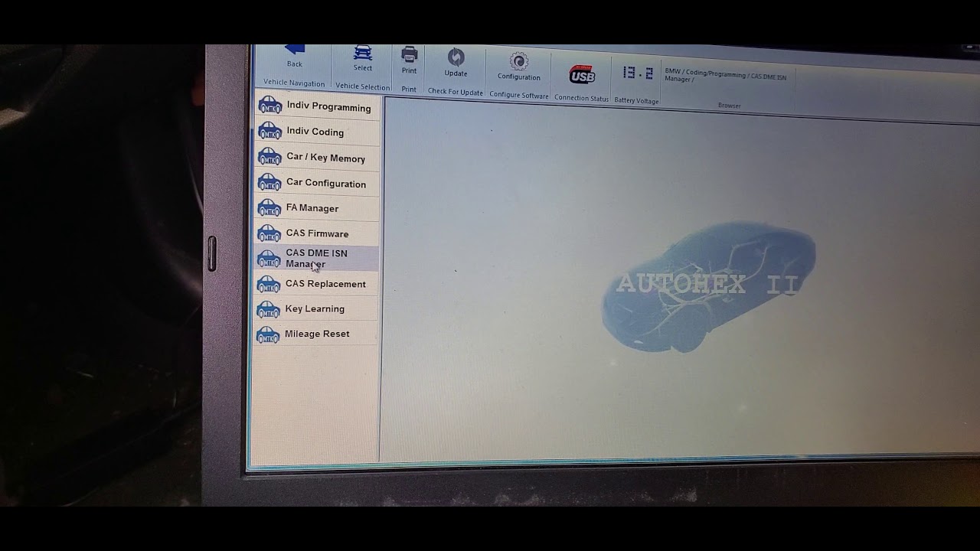Click the Back arrow icon
The width and height of the screenshot is (980, 551).
coord(295,51)
